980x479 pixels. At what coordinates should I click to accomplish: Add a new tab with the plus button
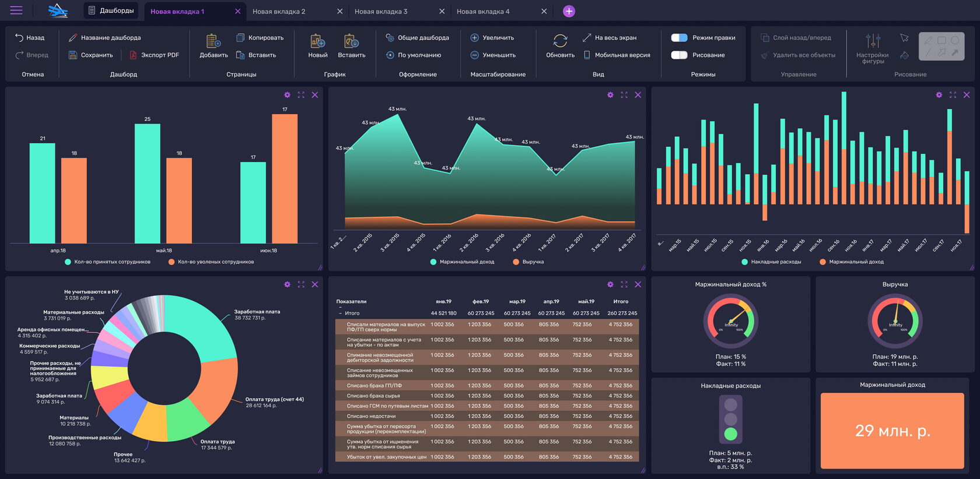click(569, 11)
